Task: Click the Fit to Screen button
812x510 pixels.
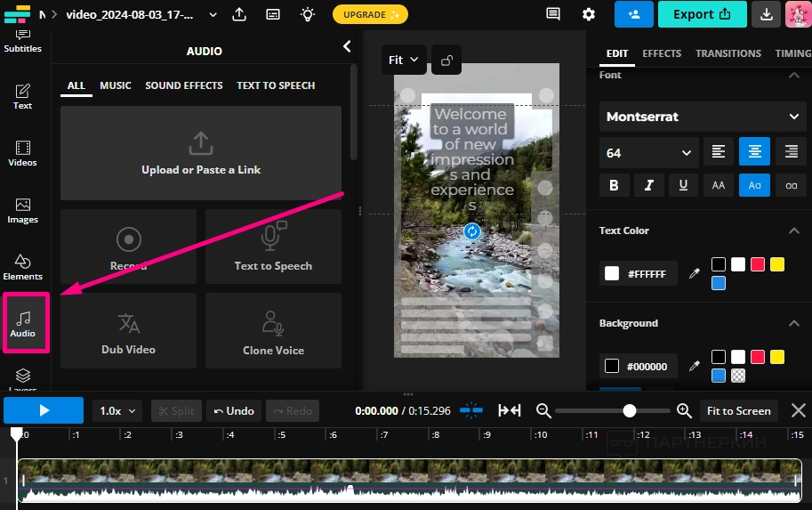Action: (738, 411)
